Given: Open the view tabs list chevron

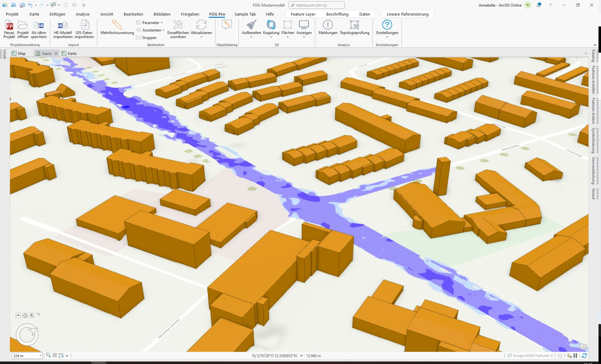Looking at the screenshot, I should [x=586, y=53].
